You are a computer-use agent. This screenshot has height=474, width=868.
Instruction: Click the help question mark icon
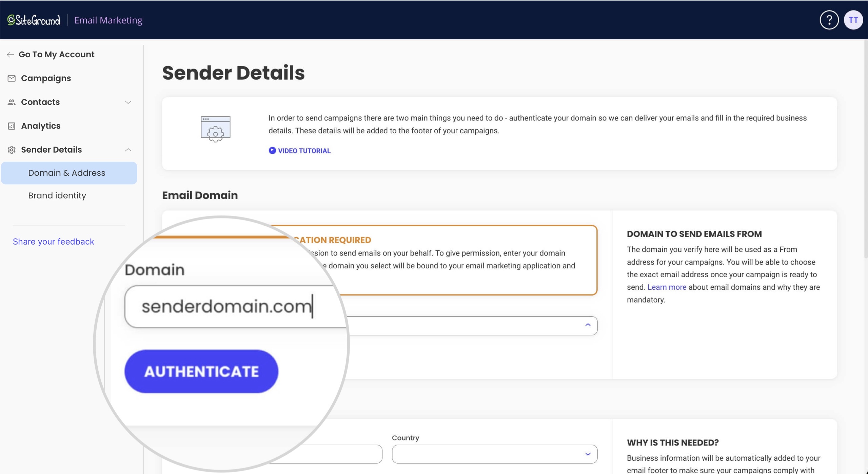[828, 20]
